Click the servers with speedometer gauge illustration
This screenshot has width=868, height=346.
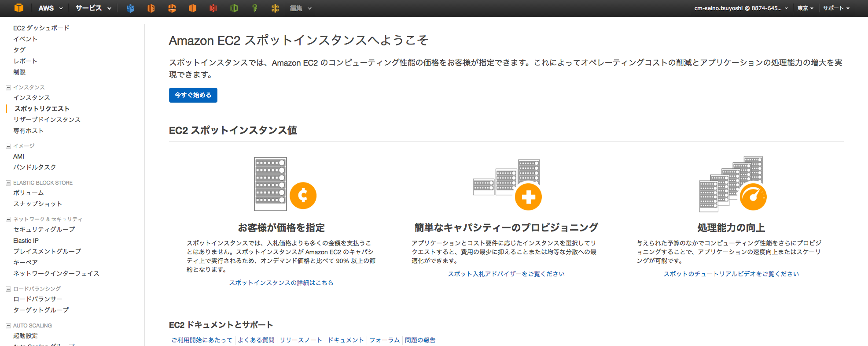click(x=733, y=184)
